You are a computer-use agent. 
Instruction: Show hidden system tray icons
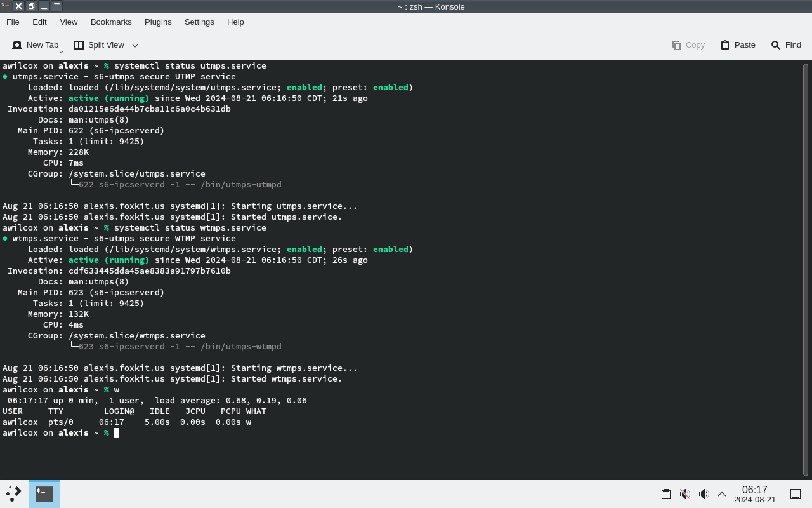pyautogui.click(x=722, y=494)
